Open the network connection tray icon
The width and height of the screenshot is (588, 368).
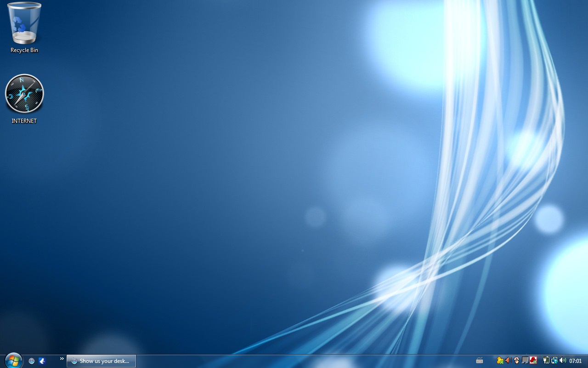point(554,361)
